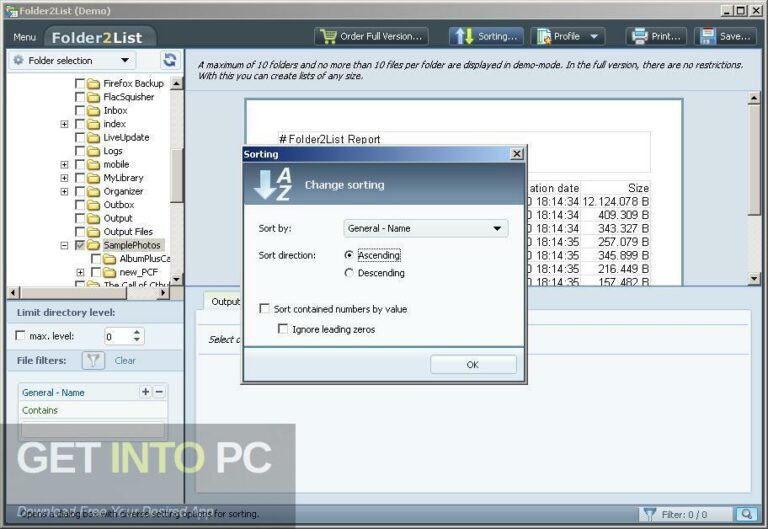Check the MyLibrary folder checkbox
Screen dimensions: 768x529
[80, 178]
